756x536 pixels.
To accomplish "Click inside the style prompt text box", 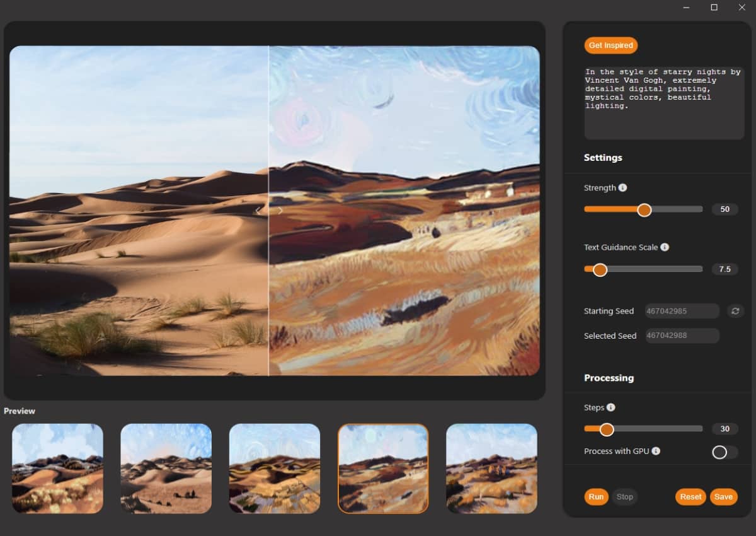I will coord(663,104).
